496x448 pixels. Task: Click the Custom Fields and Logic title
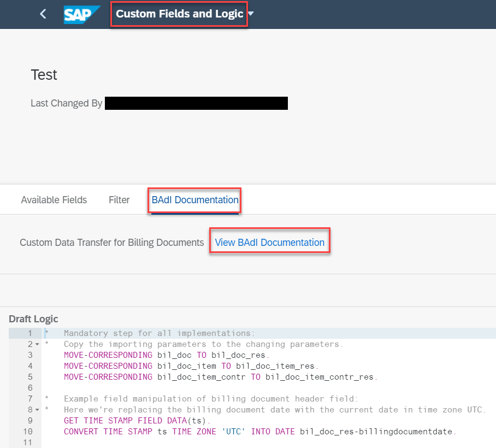[179, 14]
